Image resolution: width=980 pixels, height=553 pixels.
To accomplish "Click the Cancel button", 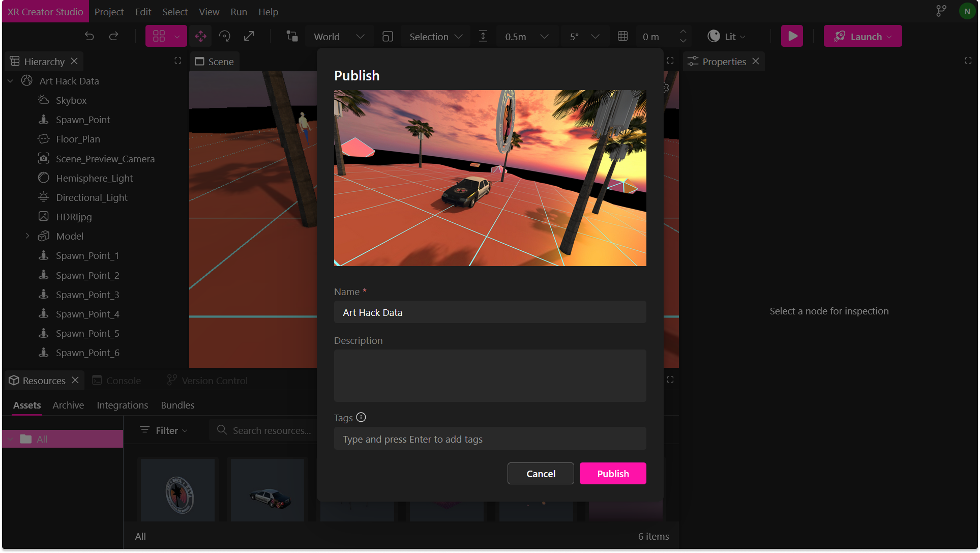I will 540,473.
